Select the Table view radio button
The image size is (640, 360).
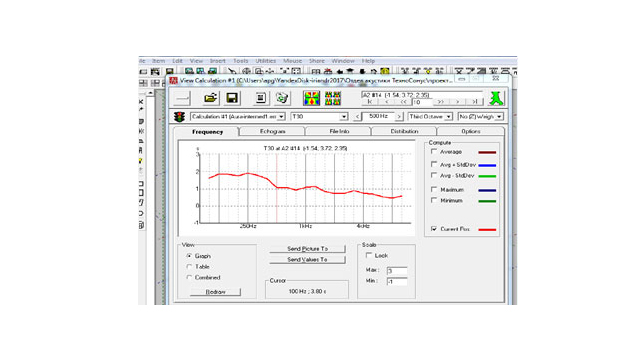tap(189, 267)
